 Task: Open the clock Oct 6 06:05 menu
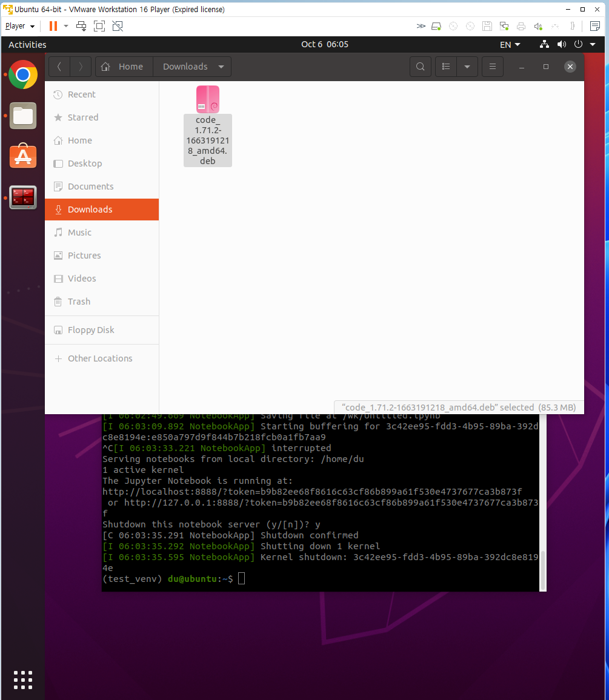tap(325, 44)
